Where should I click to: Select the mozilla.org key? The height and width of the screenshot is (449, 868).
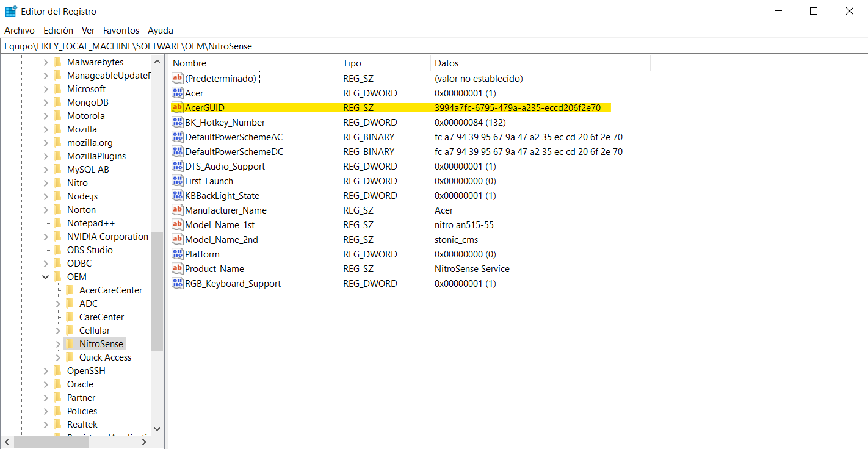[x=90, y=142]
